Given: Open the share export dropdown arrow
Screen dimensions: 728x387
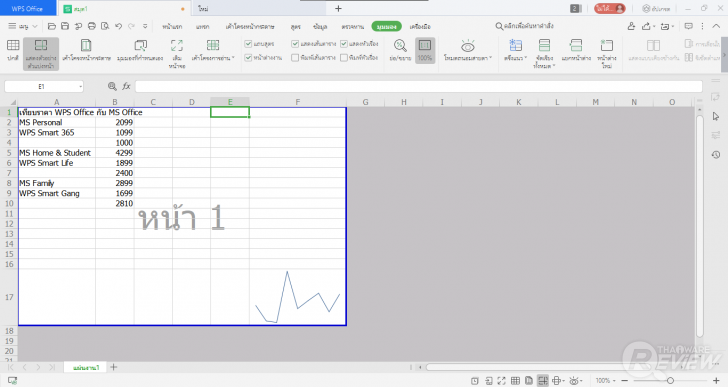Looking at the screenshot, I should click(654, 26).
